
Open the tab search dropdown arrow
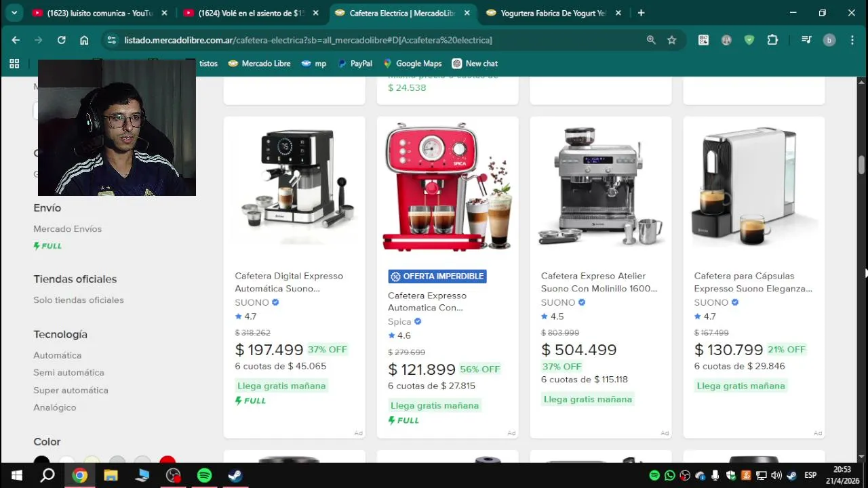coord(14,13)
